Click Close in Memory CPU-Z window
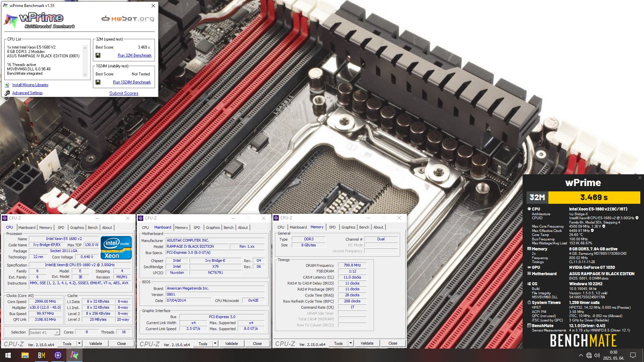The image size is (644, 362). pos(393,343)
